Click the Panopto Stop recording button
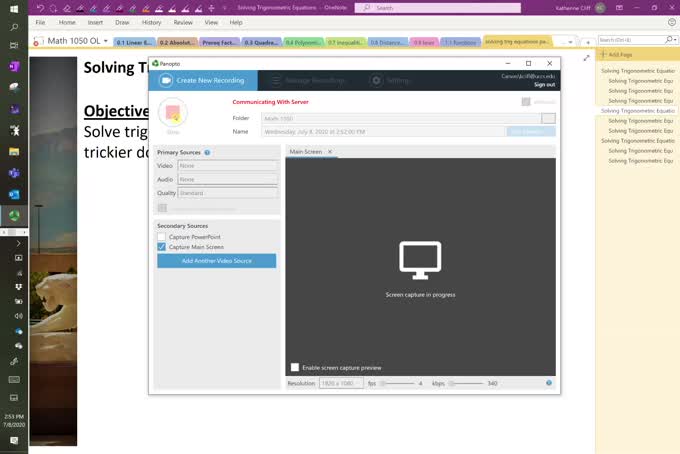This screenshot has height=454, width=680. [172, 113]
